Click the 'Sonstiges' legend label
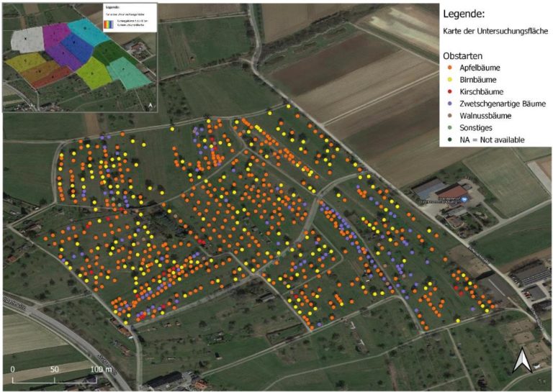Viewport: 553px width, 392px height. tap(476, 127)
